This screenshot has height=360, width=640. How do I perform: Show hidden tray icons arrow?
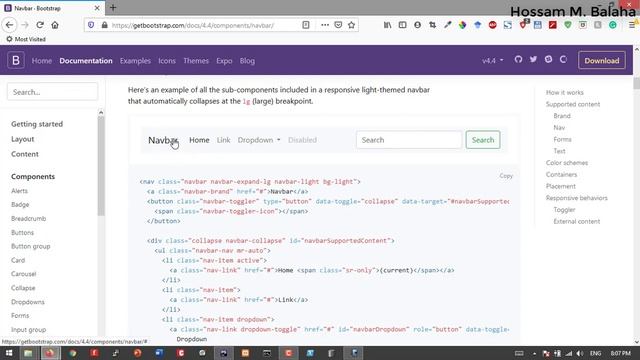click(534, 353)
